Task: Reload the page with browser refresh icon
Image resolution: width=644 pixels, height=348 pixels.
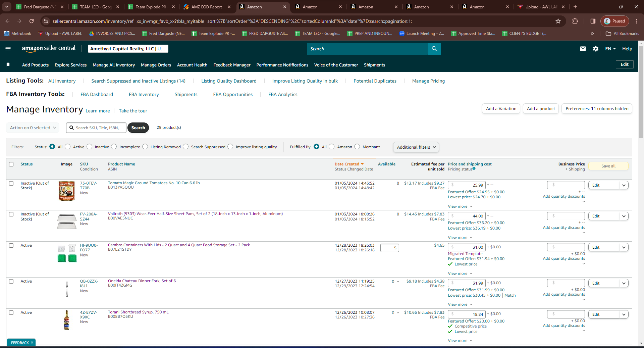Action: (32, 21)
